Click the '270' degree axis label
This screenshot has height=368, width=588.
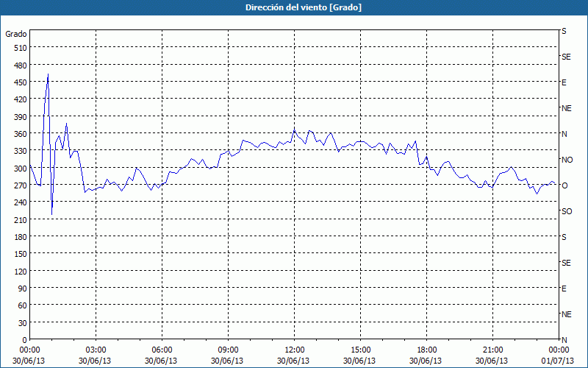(21, 185)
